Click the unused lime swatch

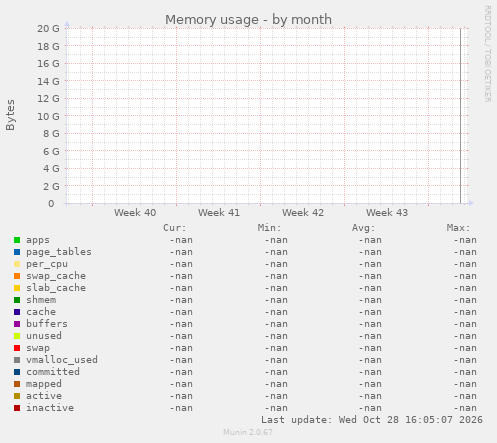(17, 336)
